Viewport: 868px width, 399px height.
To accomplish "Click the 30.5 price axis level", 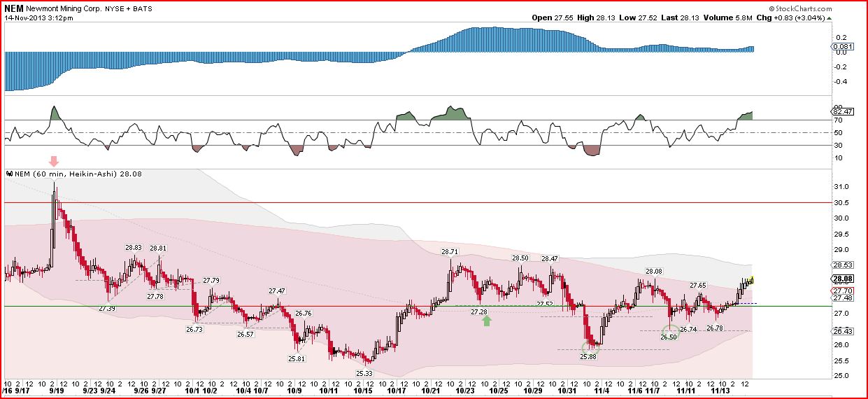I will coord(840,202).
